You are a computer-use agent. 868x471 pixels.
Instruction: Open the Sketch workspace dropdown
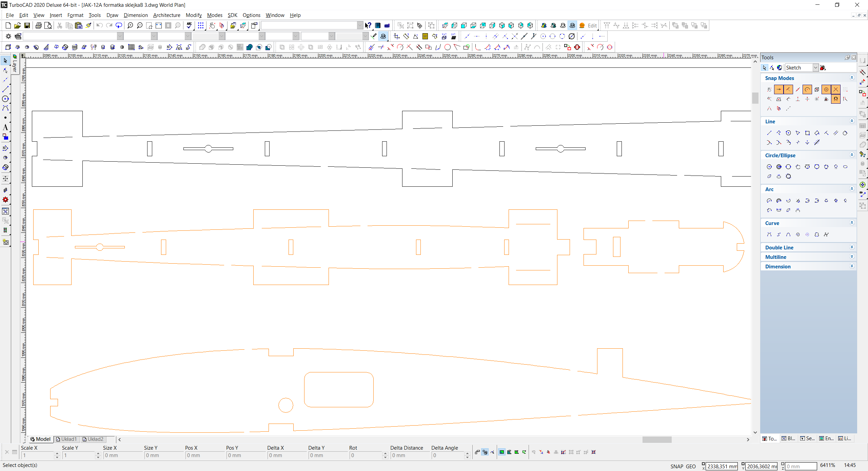click(x=815, y=68)
